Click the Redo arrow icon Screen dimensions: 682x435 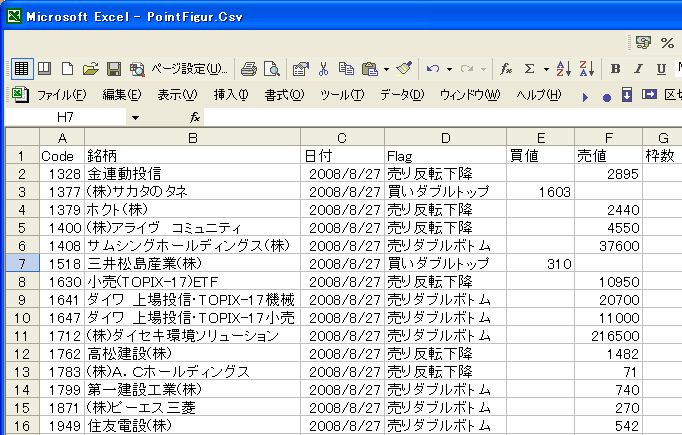pyautogui.click(x=467, y=69)
